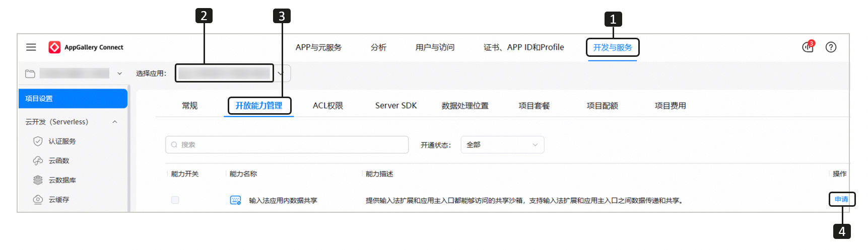The width and height of the screenshot is (868, 250).
Task: Select 项目设置 in the sidebar
Action: tap(73, 99)
